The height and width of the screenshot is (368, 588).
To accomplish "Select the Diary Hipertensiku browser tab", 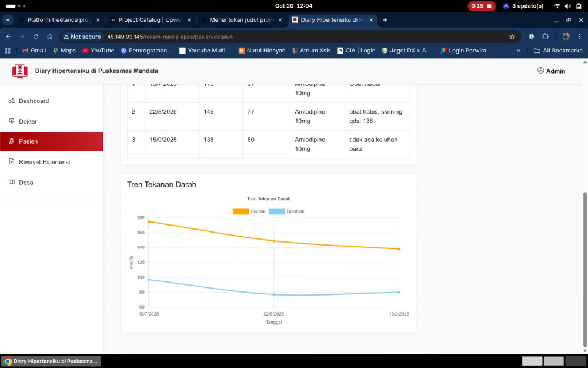I will coord(333,20).
